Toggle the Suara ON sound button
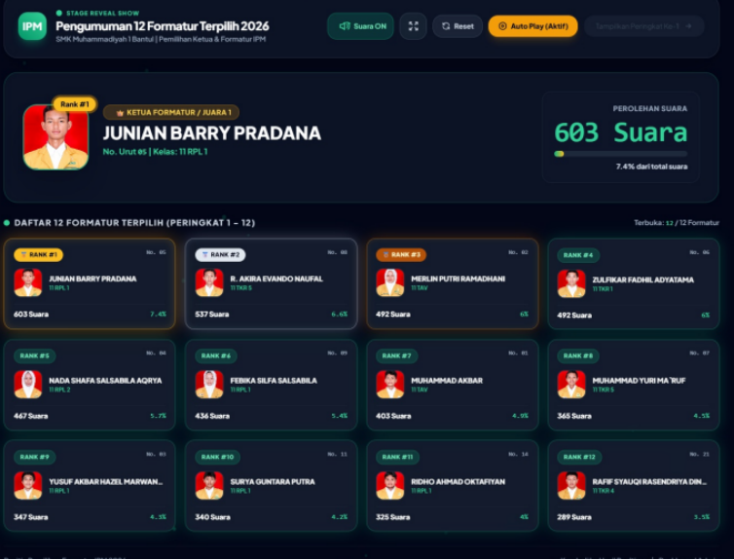 360,26
